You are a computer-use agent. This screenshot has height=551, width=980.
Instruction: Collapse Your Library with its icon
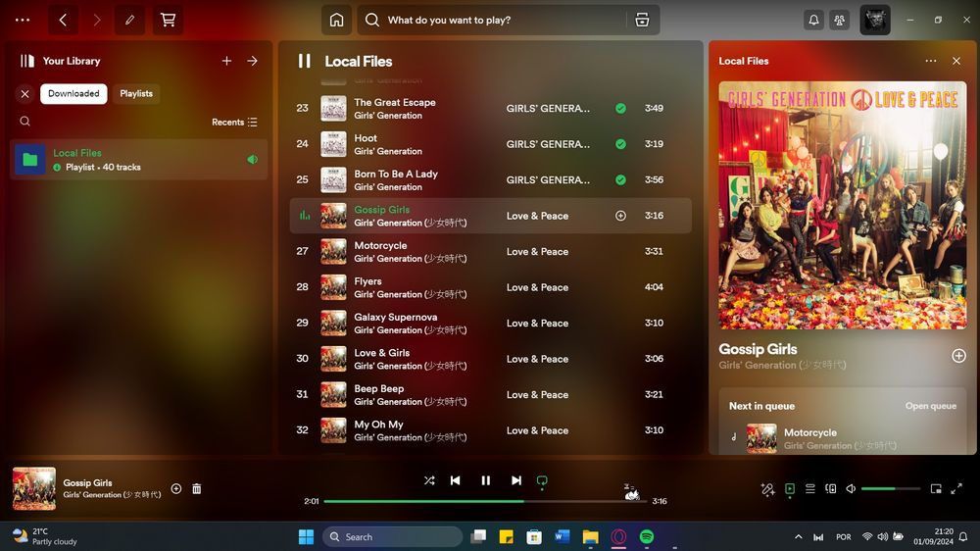(x=26, y=61)
